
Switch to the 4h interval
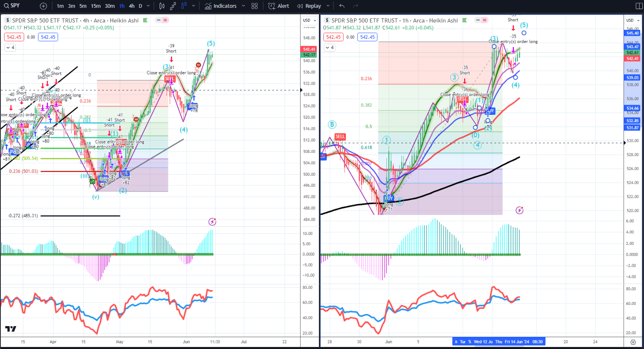pos(132,6)
